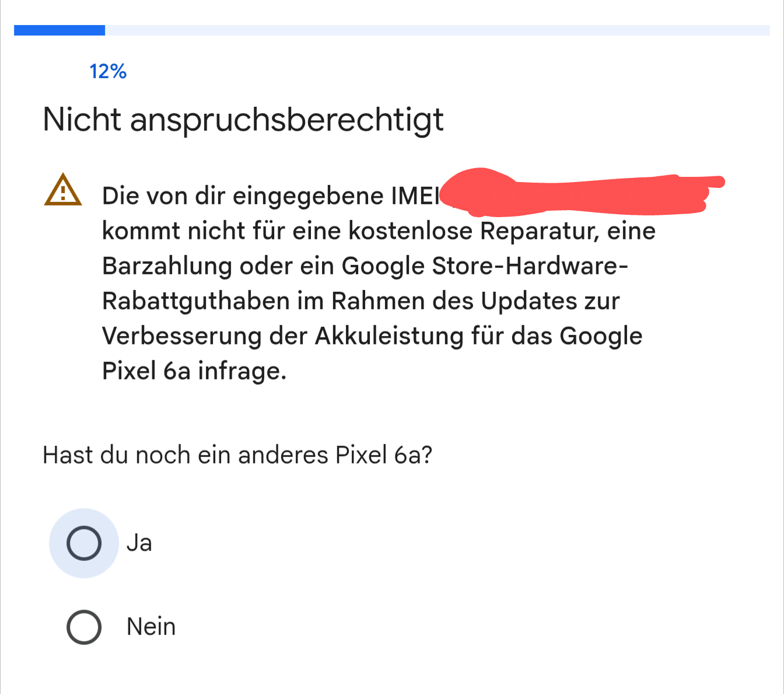Click the word "Rabattguthaben" in the message

pyautogui.click(x=195, y=301)
